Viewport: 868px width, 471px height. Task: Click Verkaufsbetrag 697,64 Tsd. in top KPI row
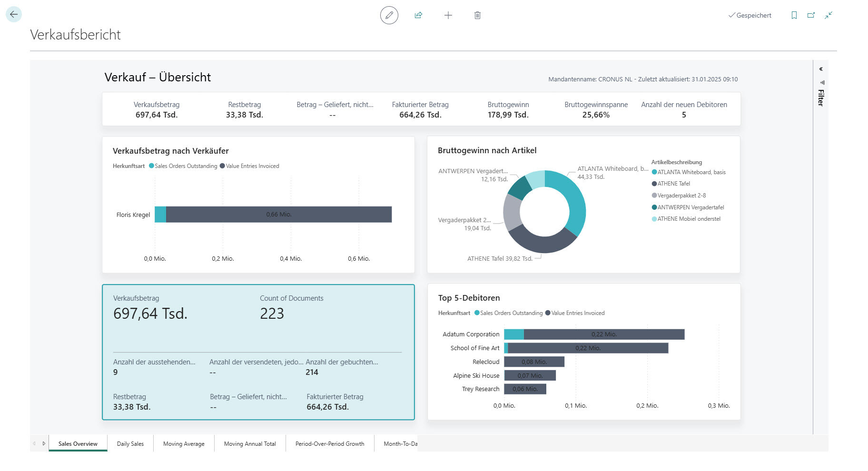(x=157, y=110)
